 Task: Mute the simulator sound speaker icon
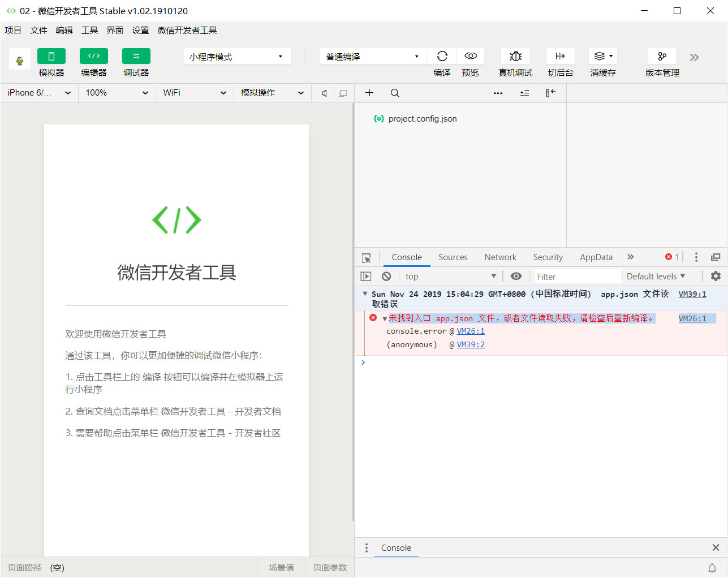tap(325, 93)
